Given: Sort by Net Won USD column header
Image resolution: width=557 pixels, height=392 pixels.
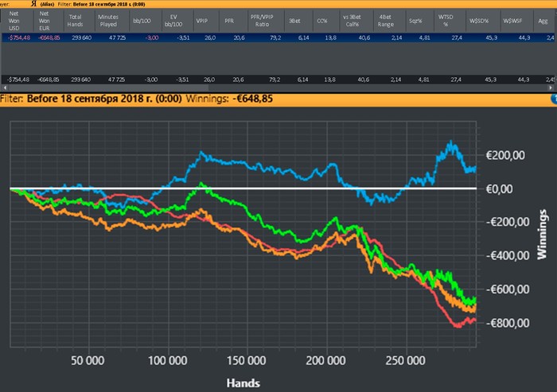Looking at the screenshot, I should (x=18, y=21).
